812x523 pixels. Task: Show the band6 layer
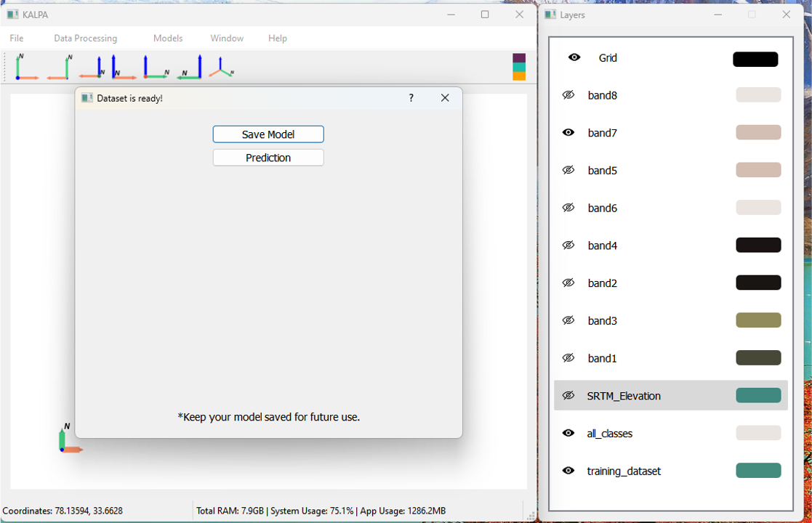click(x=568, y=208)
